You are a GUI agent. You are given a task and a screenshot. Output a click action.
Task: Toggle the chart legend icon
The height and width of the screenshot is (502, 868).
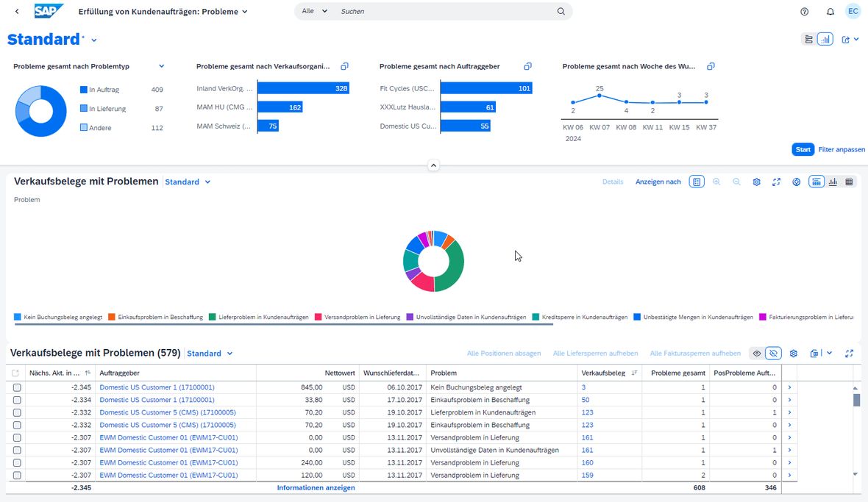697,182
